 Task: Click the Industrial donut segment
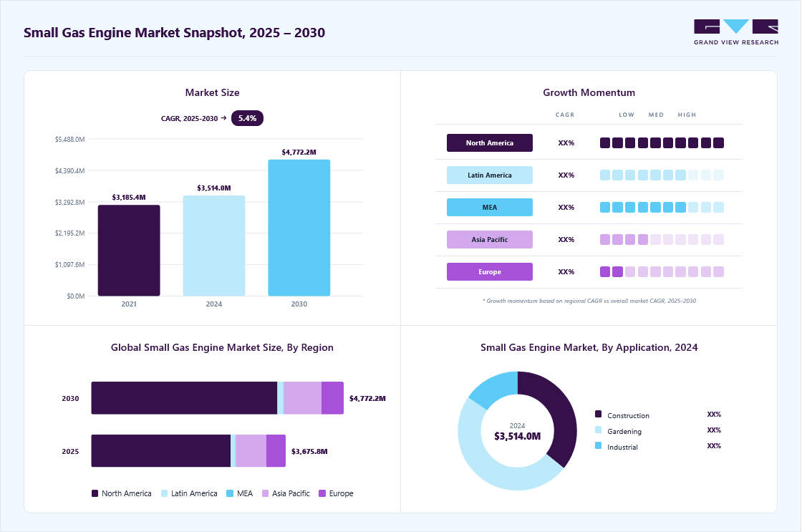click(x=493, y=388)
